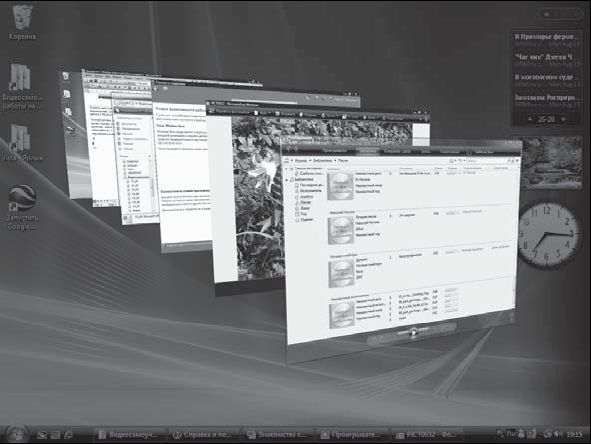591x444 pixels.
Task: Open the 'В Приморье ферме...' news headline
Action: (x=545, y=37)
